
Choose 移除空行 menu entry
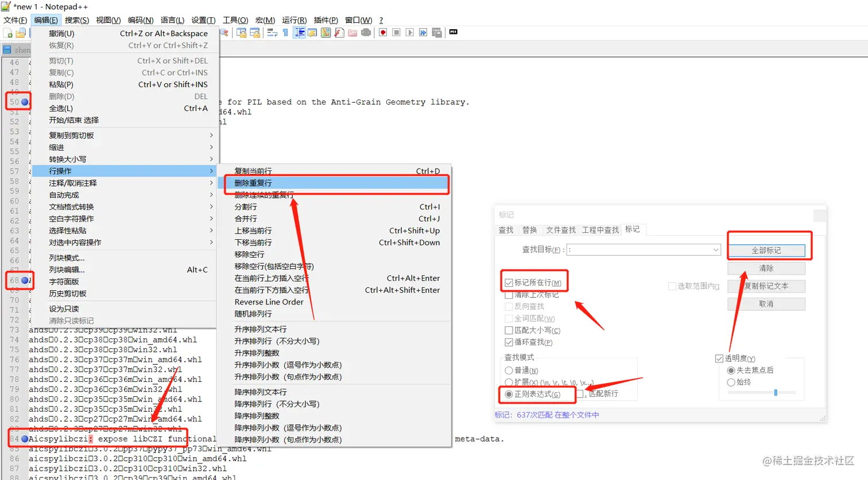334,255
